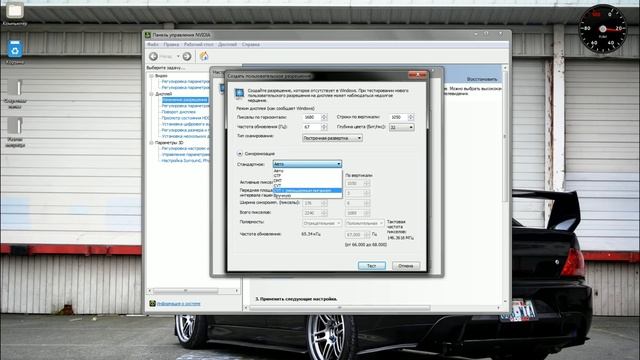Collapse the Синхронизация section arrow
The width and height of the screenshot is (640, 360).
click(240, 153)
